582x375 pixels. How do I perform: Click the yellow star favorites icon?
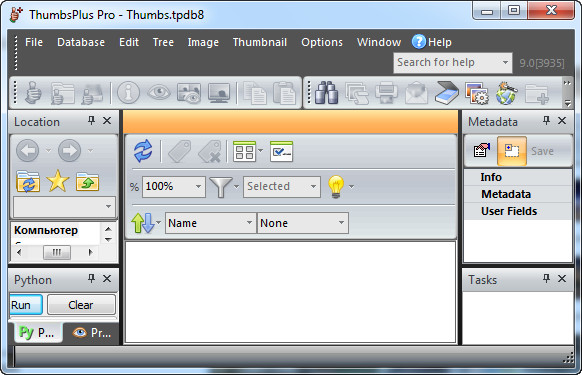(x=58, y=181)
